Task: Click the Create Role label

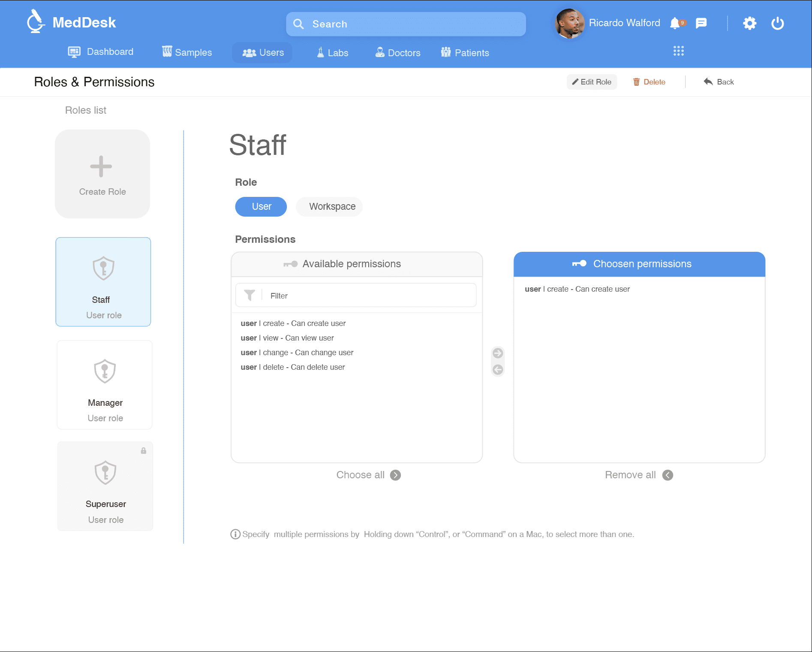Action: pyautogui.click(x=102, y=191)
